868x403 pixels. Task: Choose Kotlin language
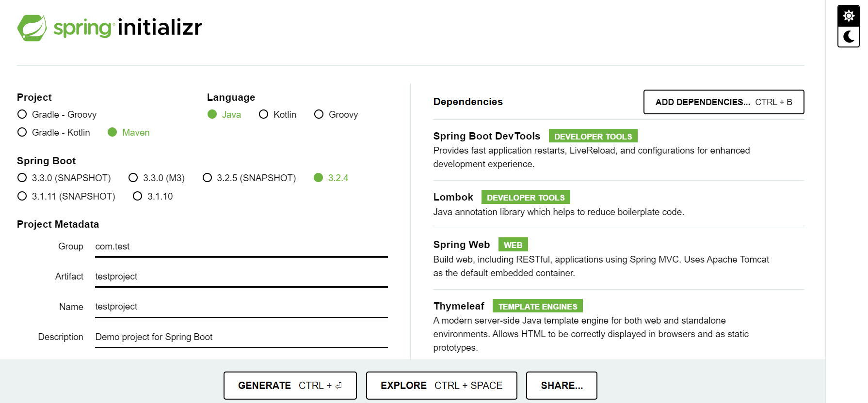(x=277, y=114)
